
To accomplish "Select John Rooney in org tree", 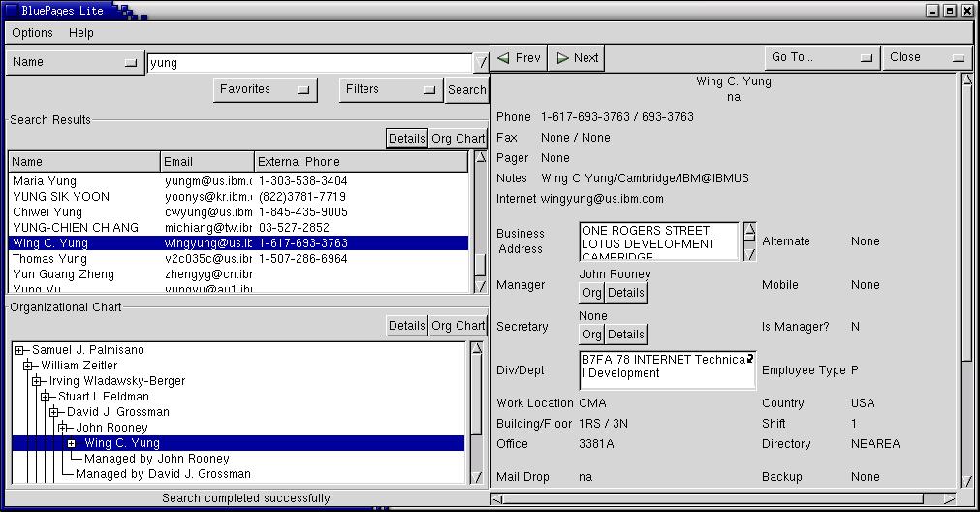I will tap(111, 429).
